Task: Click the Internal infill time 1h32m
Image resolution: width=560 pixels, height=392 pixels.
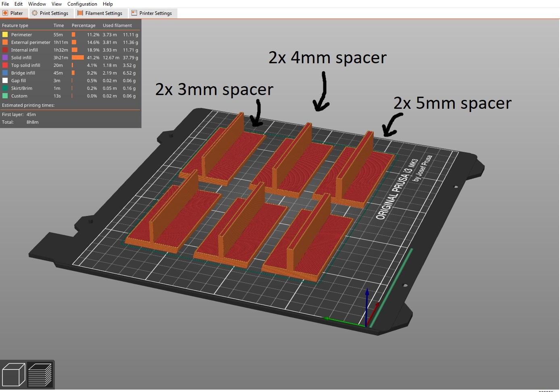Action: (61, 50)
